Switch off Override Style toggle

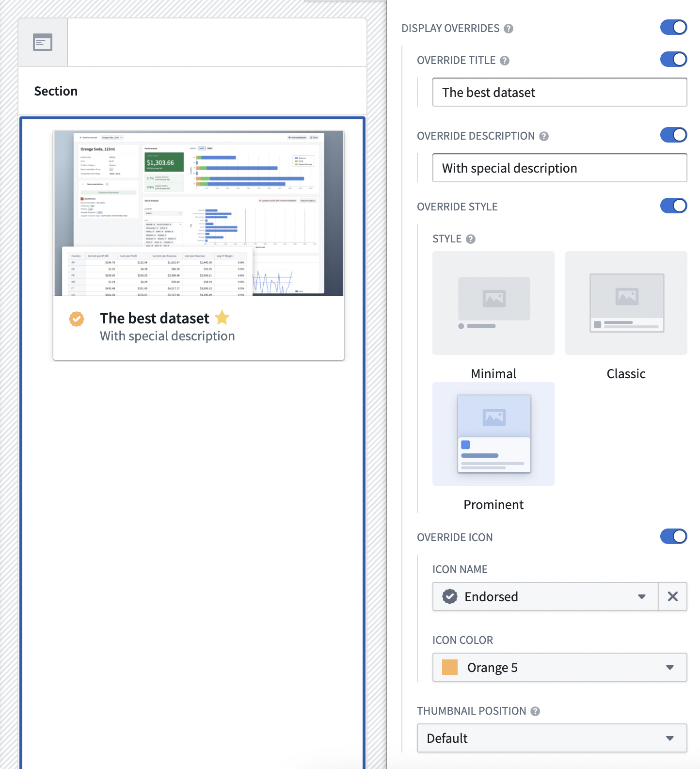[x=673, y=206]
